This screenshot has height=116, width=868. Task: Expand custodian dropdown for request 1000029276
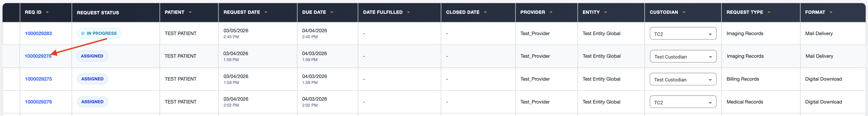tap(683, 102)
